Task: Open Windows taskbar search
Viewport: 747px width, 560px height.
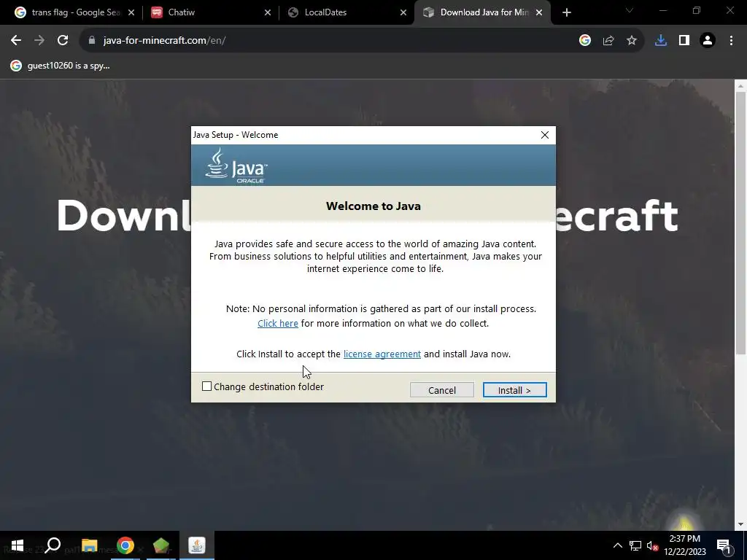Action: (x=53, y=545)
